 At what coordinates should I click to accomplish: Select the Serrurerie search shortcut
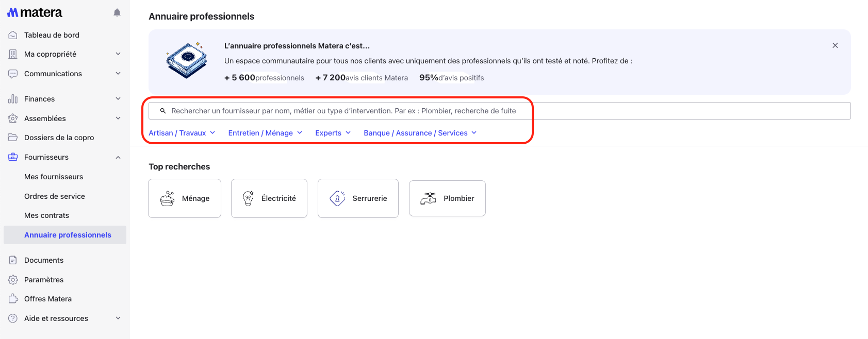pos(358,198)
